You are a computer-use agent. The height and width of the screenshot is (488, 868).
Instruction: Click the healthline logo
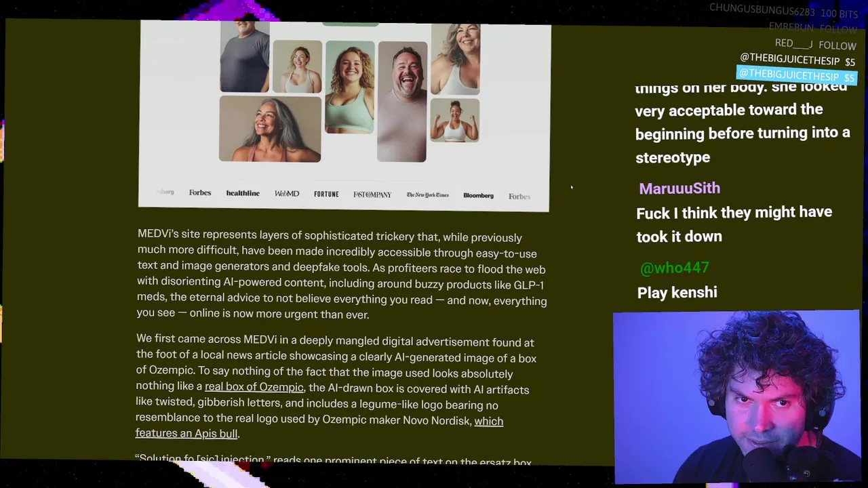[x=243, y=193]
